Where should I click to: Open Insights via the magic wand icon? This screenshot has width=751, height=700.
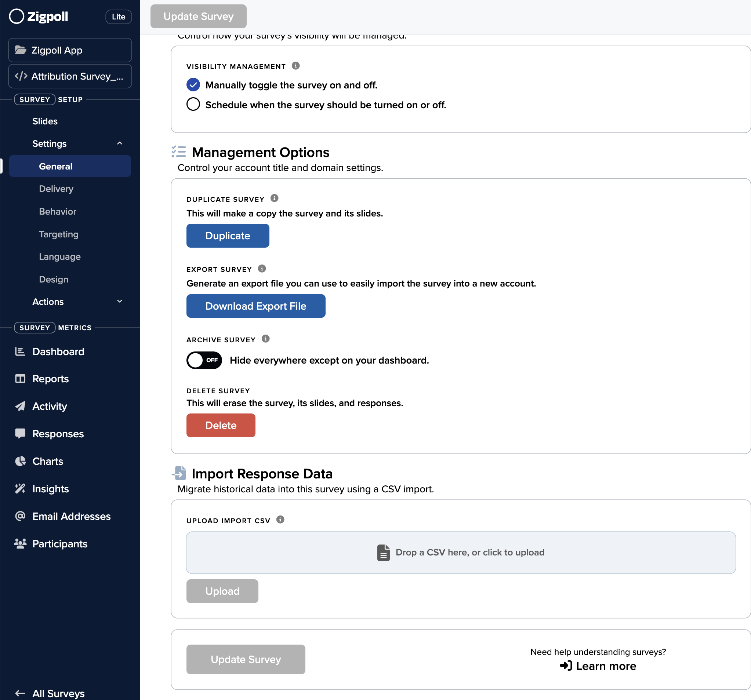click(x=20, y=489)
